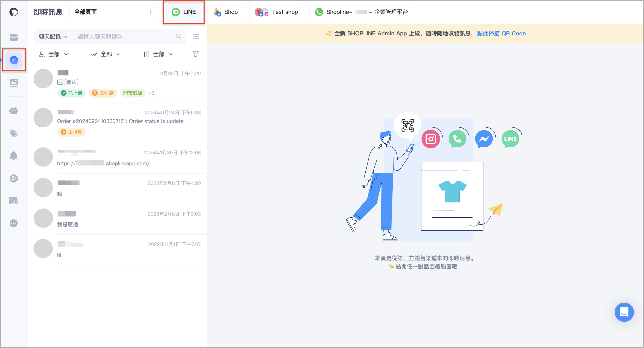
Task: Show the +3 more tags
Action: pyautogui.click(x=151, y=93)
